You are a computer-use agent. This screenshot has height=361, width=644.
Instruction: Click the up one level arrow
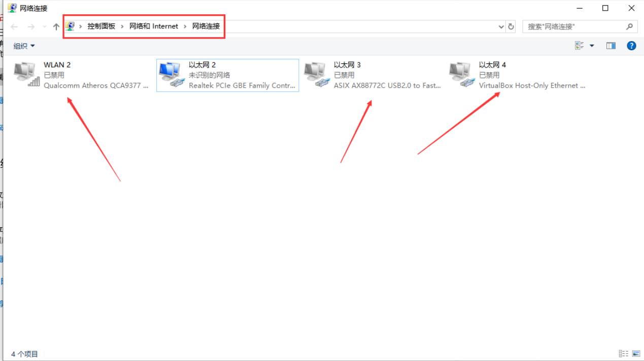[56, 26]
